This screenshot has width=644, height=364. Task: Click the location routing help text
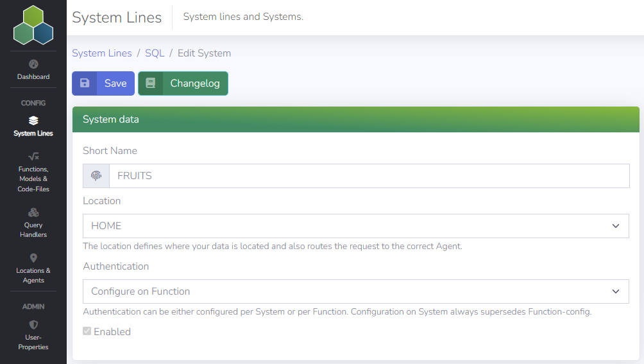(273, 246)
